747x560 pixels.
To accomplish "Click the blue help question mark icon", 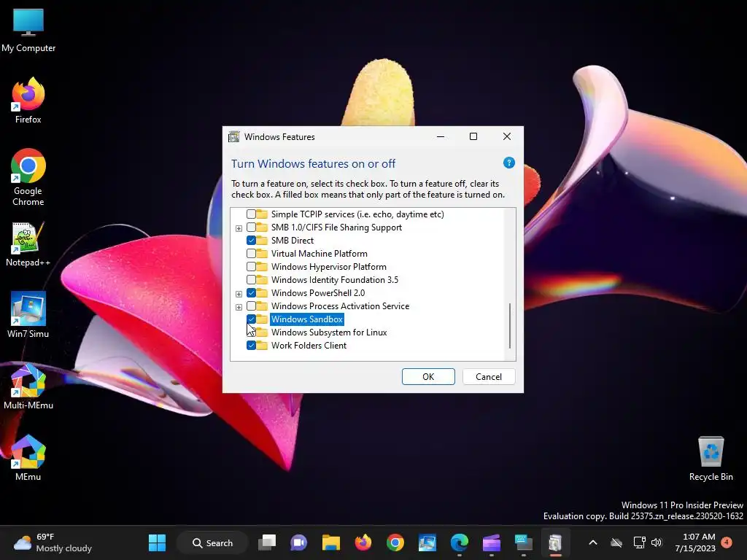I will click(508, 163).
